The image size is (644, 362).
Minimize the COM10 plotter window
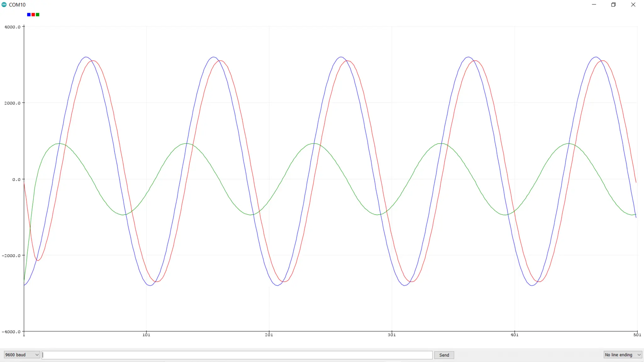coord(594,5)
